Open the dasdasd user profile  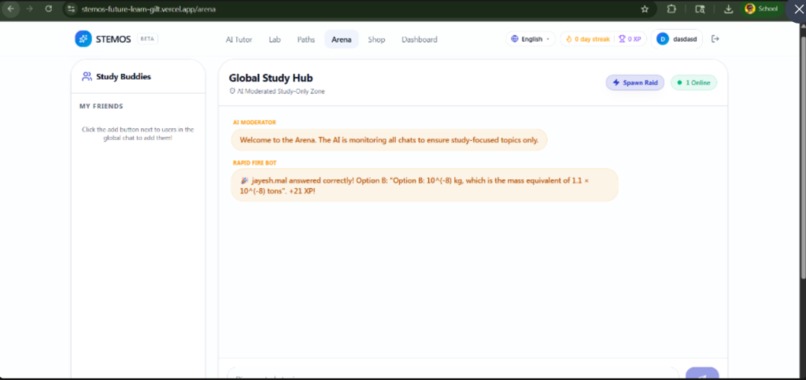676,39
